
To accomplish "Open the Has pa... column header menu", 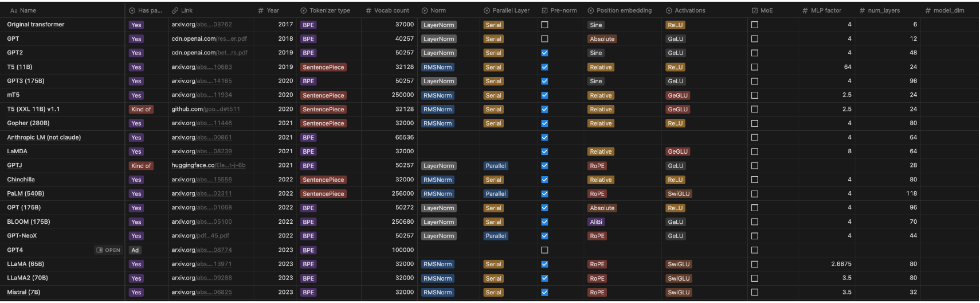I will pyautogui.click(x=146, y=10).
